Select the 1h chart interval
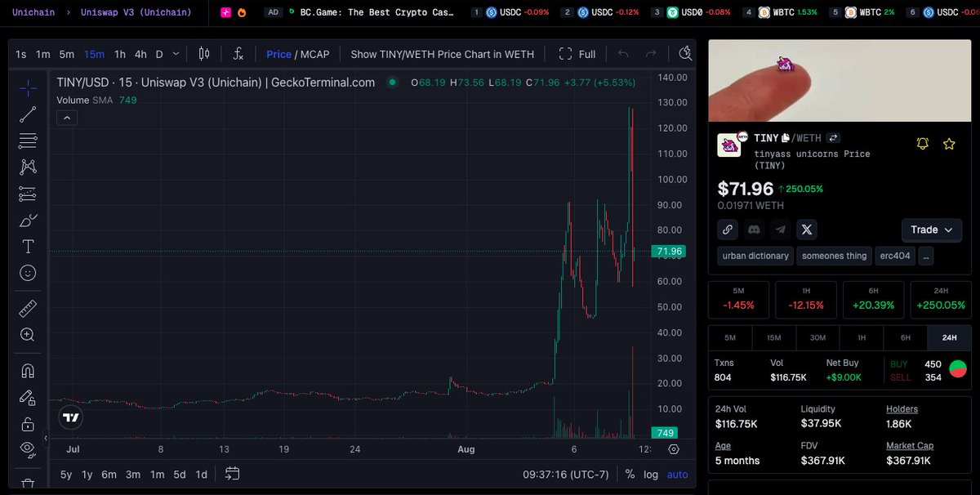 click(x=120, y=54)
